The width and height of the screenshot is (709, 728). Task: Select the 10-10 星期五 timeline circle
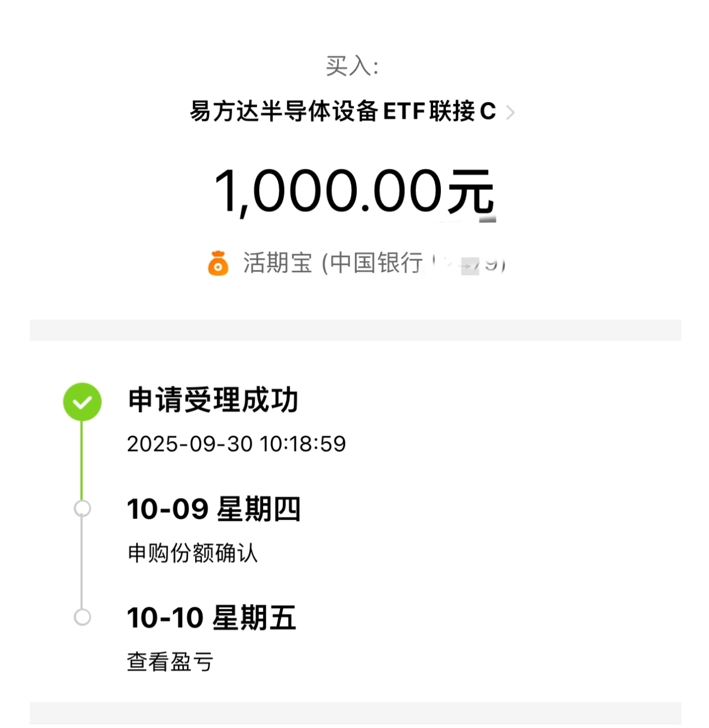82,617
